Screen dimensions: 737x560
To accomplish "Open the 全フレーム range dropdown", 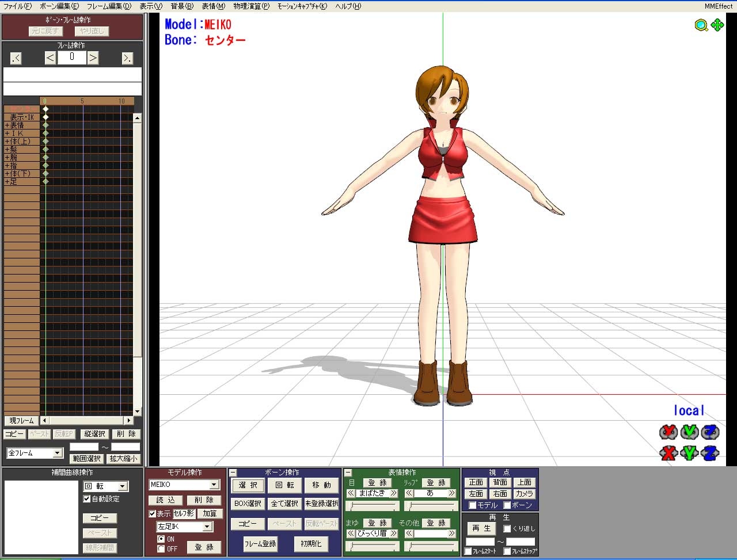I will [57, 454].
